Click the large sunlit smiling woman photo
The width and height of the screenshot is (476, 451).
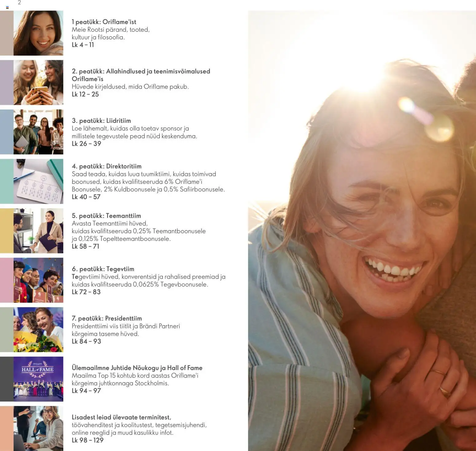pyautogui.click(x=362, y=231)
